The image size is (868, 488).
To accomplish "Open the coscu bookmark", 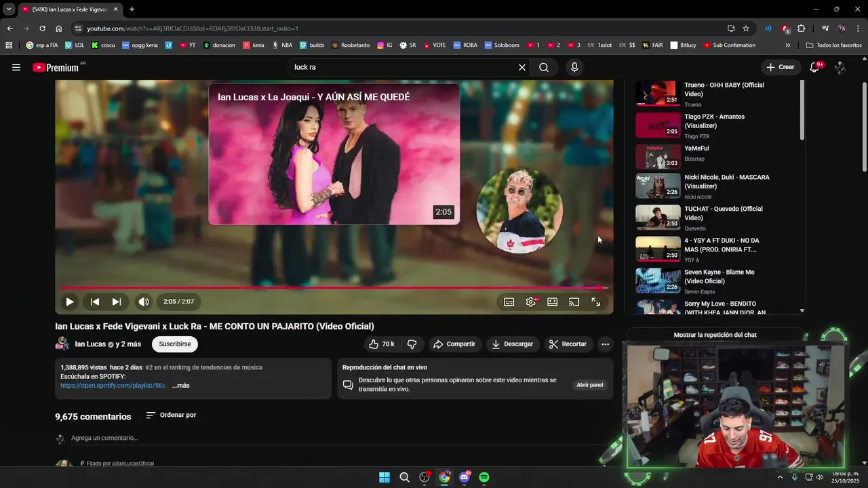I will tap(103, 45).
